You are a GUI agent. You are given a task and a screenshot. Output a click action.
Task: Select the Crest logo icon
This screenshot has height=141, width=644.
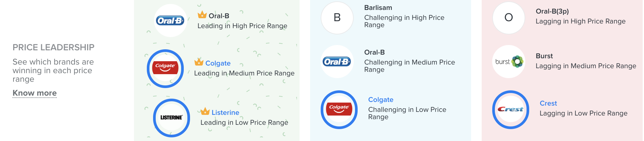click(x=511, y=109)
